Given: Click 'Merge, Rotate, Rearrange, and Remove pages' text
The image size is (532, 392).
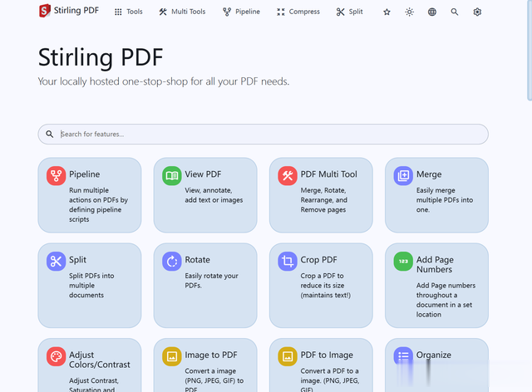Looking at the screenshot, I should (323, 200).
